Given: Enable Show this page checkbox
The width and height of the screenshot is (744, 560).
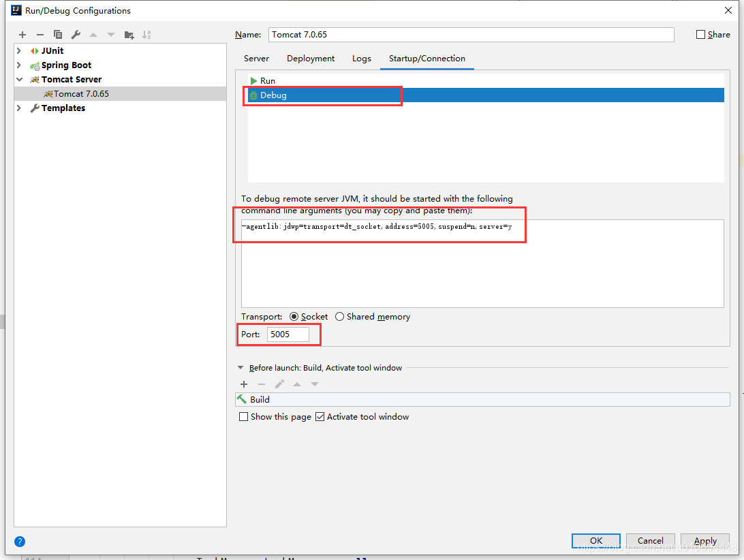Looking at the screenshot, I should click(x=243, y=417).
